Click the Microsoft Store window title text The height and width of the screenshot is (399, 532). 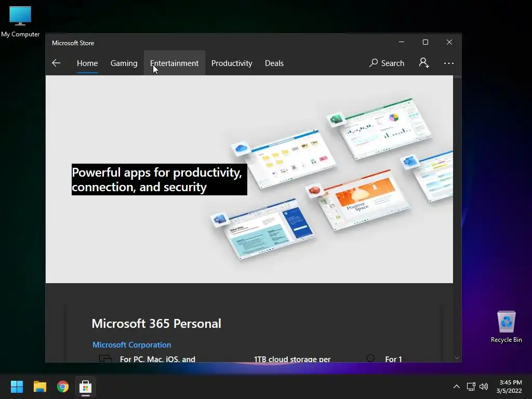click(73, 43)
